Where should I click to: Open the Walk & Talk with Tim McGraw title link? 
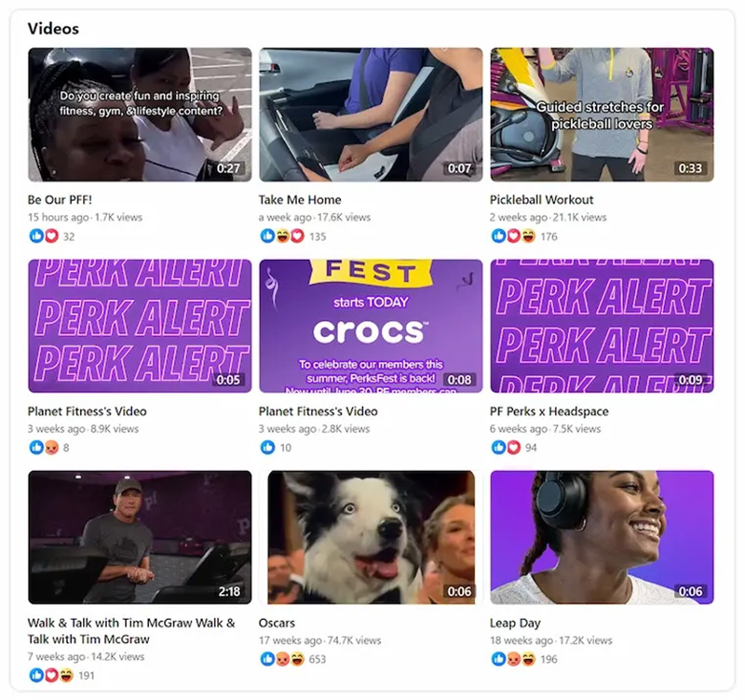[x=131, y=631]
